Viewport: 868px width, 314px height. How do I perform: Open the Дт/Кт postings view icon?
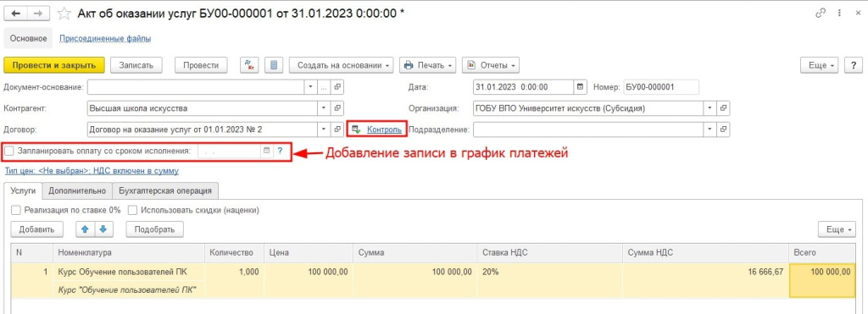click(x=250, y=65)
